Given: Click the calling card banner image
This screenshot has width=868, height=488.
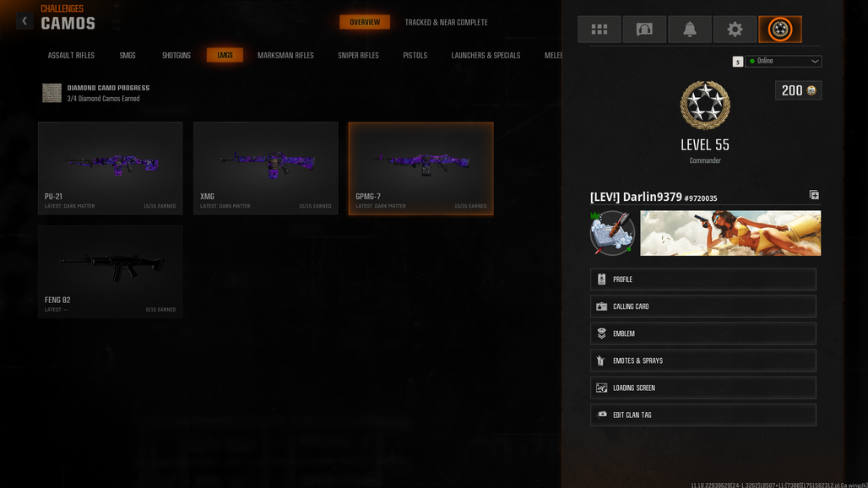Looking at the screenshot, I should pyautogui.click(x=730, y=233).
